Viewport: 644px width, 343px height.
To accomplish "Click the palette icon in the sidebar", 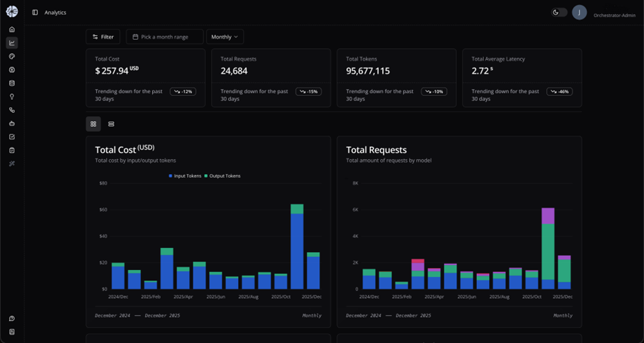I will point(12,56).
